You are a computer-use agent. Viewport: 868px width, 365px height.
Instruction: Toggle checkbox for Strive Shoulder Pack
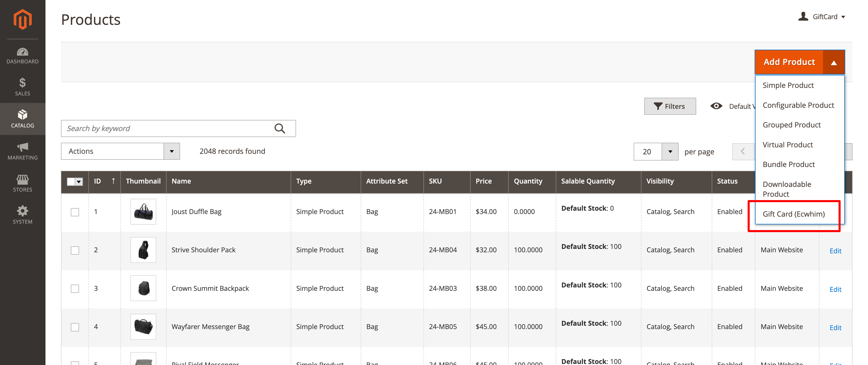tap(75, 250)
